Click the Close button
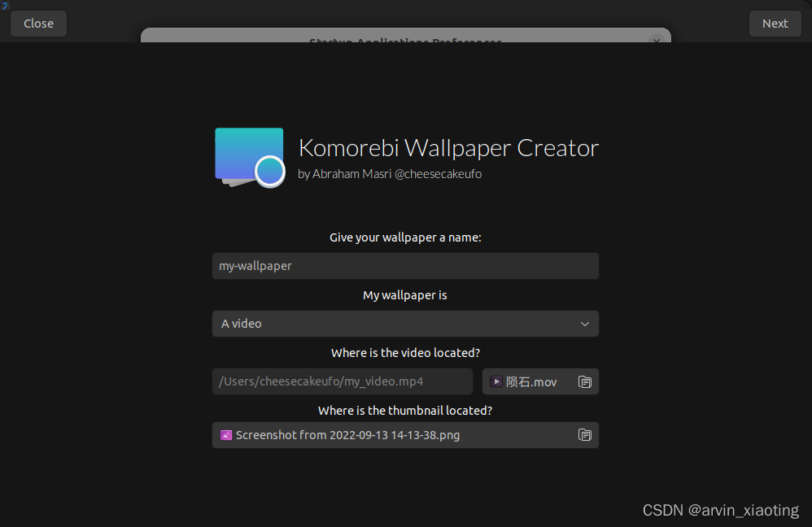The width and height of the screenshot is (812, 527). pos(38,24)
